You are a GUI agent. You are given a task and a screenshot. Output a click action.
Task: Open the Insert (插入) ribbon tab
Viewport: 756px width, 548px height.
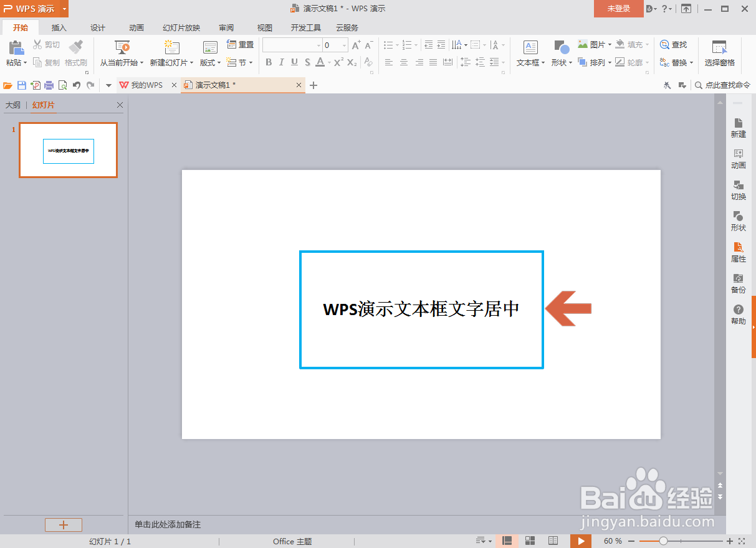point(59,27)
